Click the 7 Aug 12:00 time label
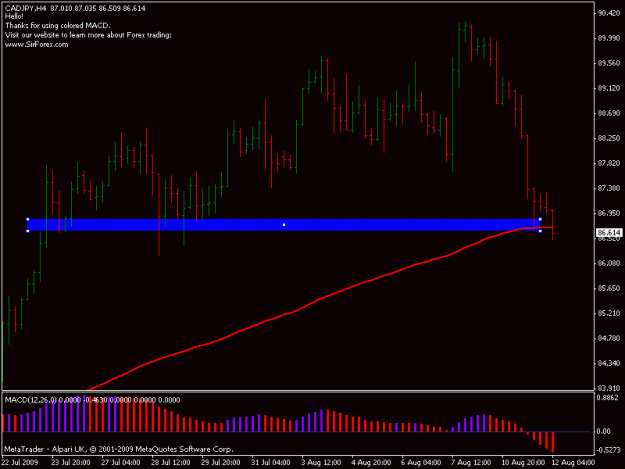Screen dimensions: 625x469 471,463
